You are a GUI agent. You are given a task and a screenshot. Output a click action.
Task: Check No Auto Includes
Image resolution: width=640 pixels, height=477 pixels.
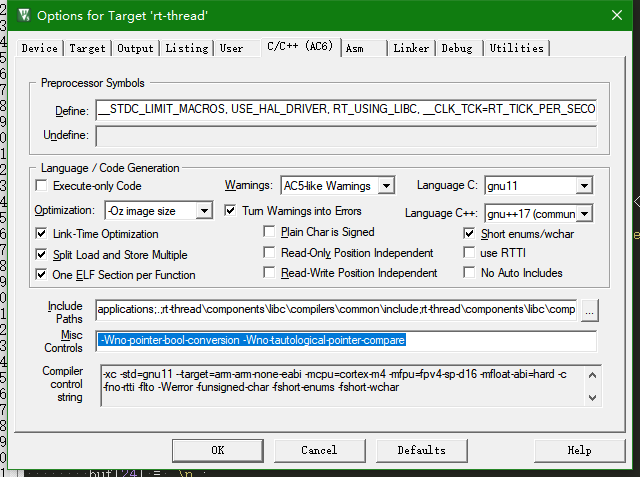point(469,272)
